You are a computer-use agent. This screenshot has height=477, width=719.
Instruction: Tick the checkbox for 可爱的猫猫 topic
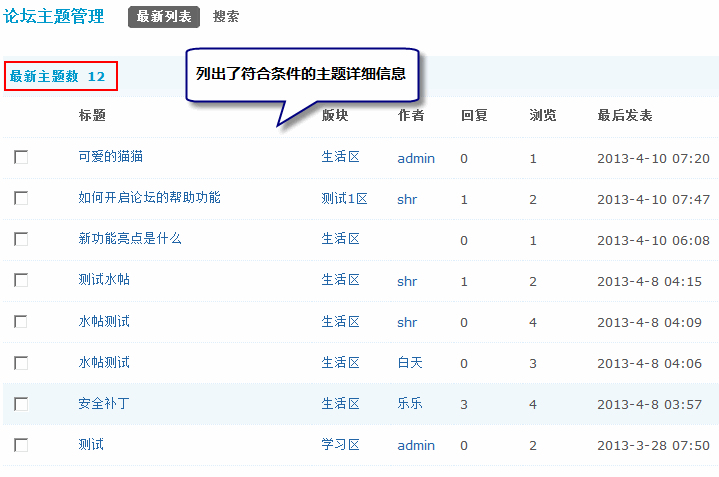coord(21,158)
